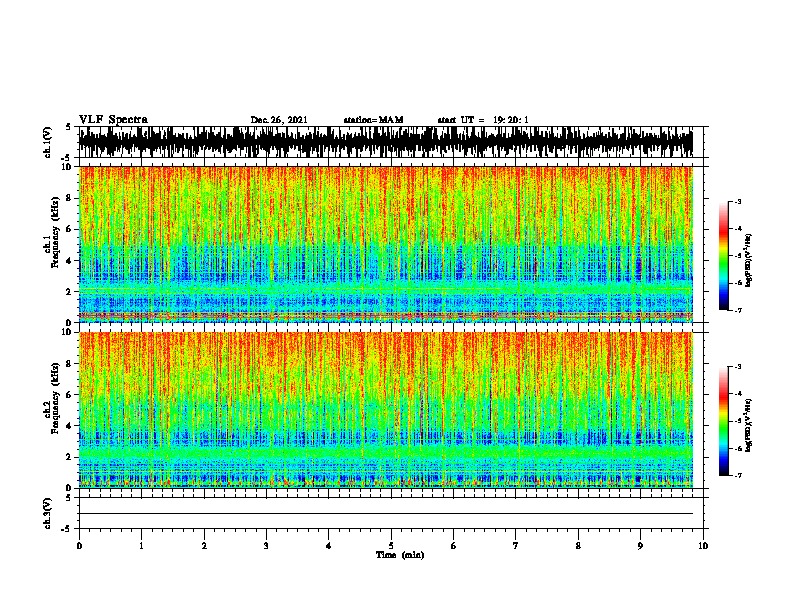
Task: Click the 'start UT = 19:20: 1' text
Action: (x=483, y=120)
